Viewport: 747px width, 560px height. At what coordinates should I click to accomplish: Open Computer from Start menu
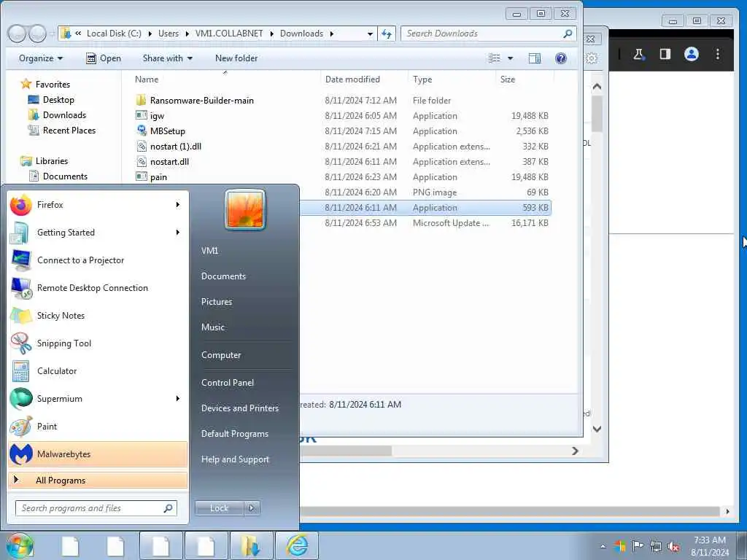coord(221,355)
